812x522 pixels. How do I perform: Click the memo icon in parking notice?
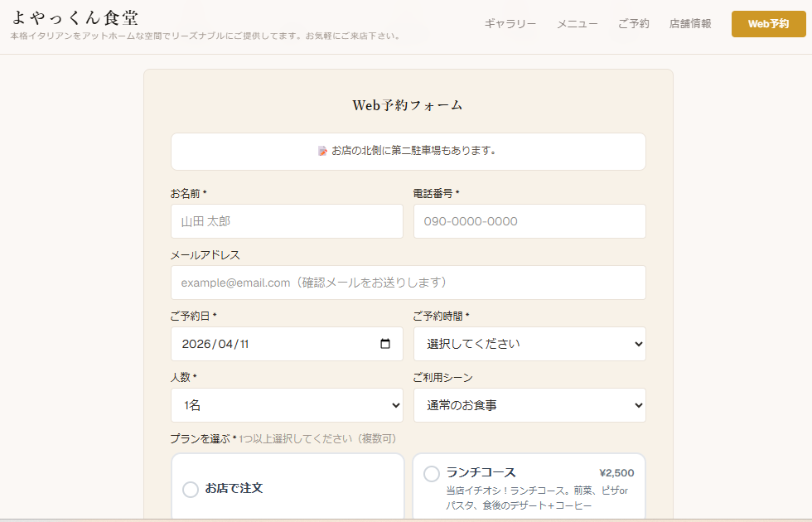point(323,151)
